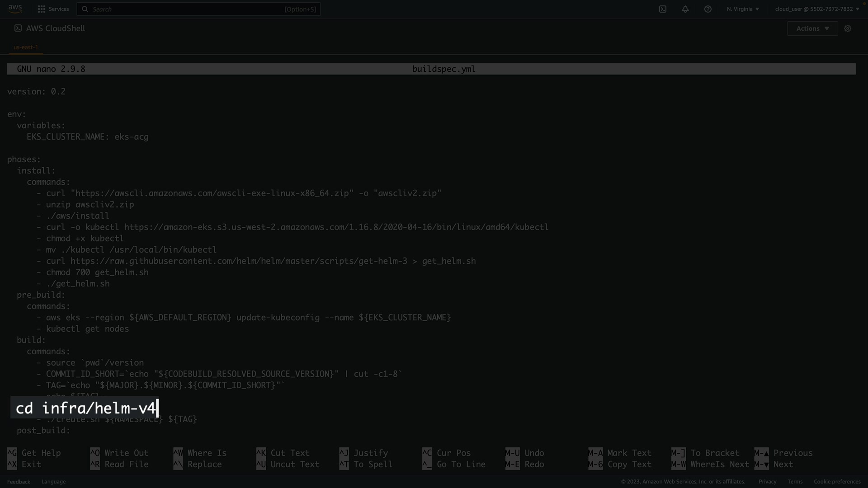Click the EKS_CLUSTER_NAME variable line
The image size is (868, 488).
[87, 137]
